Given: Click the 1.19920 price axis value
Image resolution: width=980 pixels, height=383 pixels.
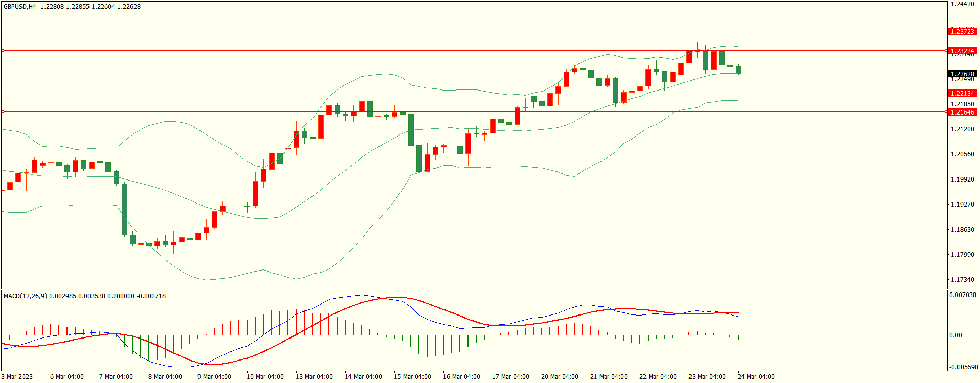Looking at the screenshot, I should click(962, 179).
